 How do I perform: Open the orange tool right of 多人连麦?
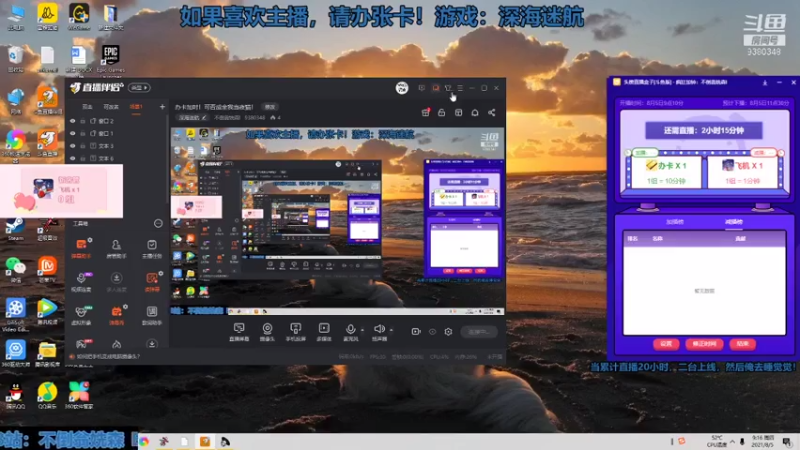coord(152,282)
